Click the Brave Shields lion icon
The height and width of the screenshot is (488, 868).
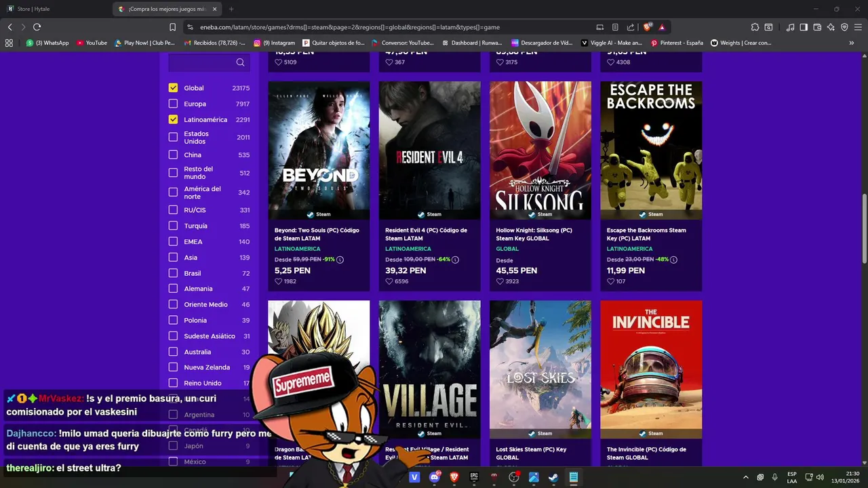tap(648, 27)
